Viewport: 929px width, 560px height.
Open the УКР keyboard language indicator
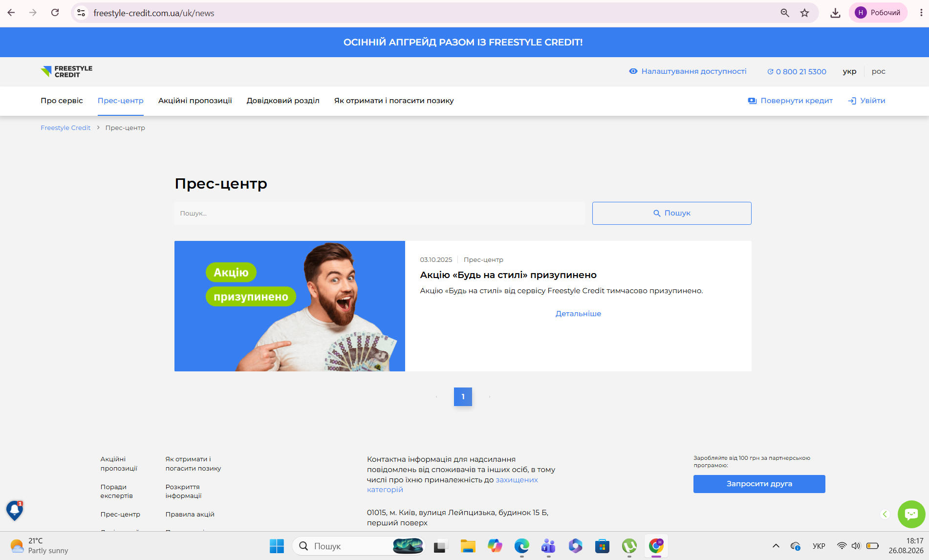tap(819, 546)
